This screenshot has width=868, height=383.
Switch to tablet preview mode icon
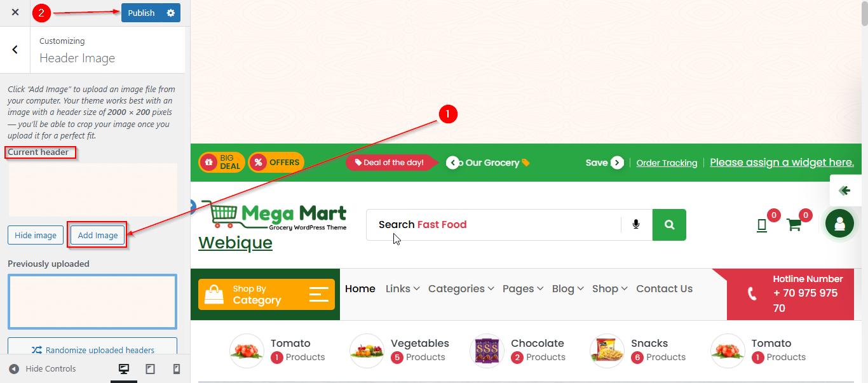click(151, 369)
